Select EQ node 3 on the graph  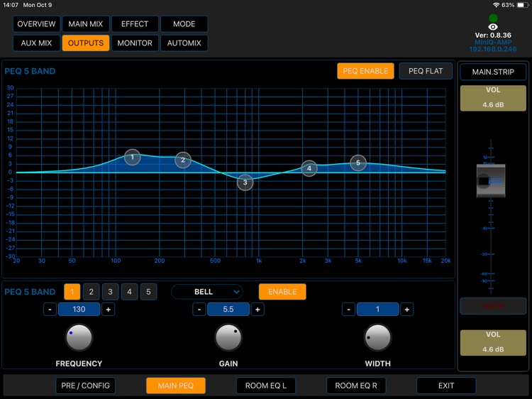[245, 182]
